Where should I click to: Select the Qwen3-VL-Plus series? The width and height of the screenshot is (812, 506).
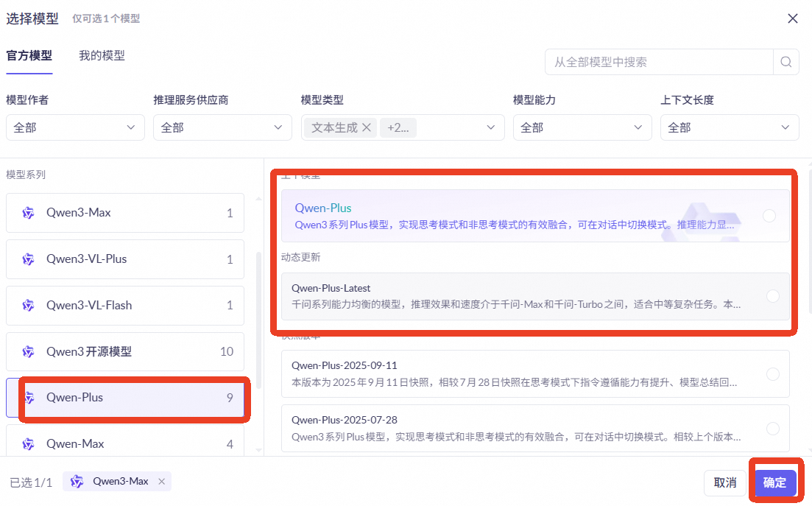(125, 259)
